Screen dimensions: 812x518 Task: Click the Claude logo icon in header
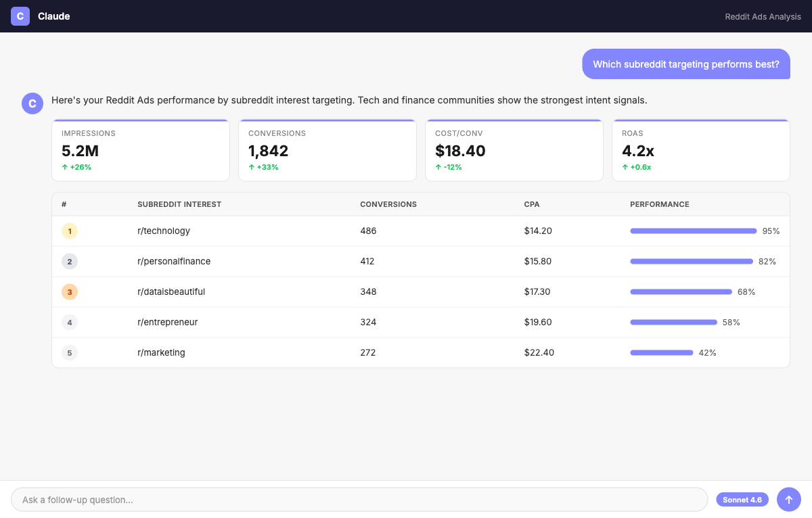[x=20, y=16]
